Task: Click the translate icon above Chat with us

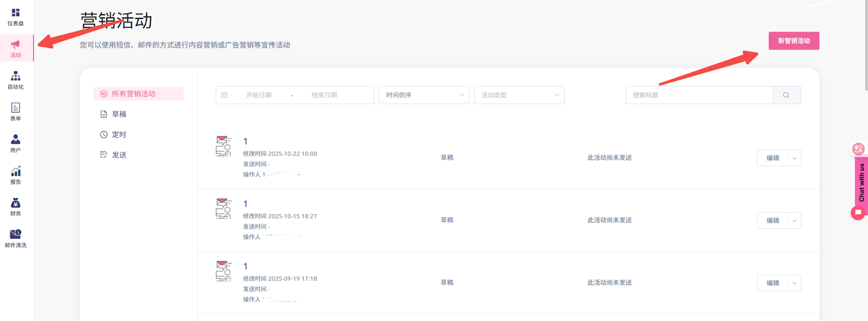Action: (x=858, y=149)
